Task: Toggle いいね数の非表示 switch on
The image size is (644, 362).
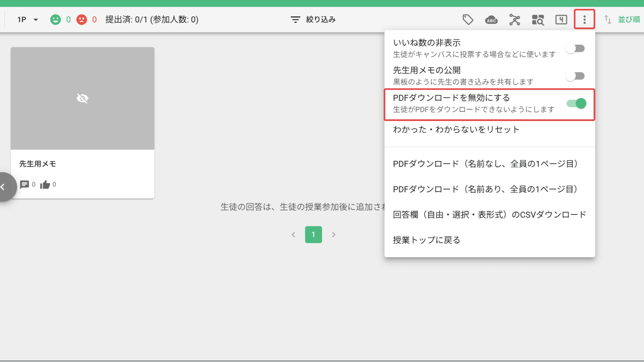Action: pyautogui.click(x=575, y=49)
